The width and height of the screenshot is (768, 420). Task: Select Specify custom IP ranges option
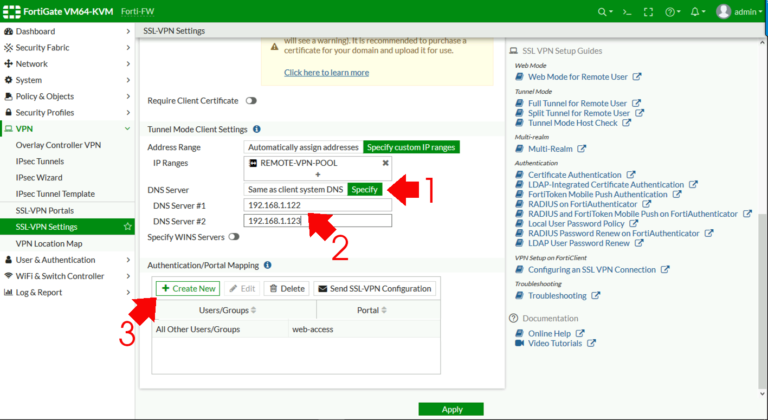click(x=411, y=147)
